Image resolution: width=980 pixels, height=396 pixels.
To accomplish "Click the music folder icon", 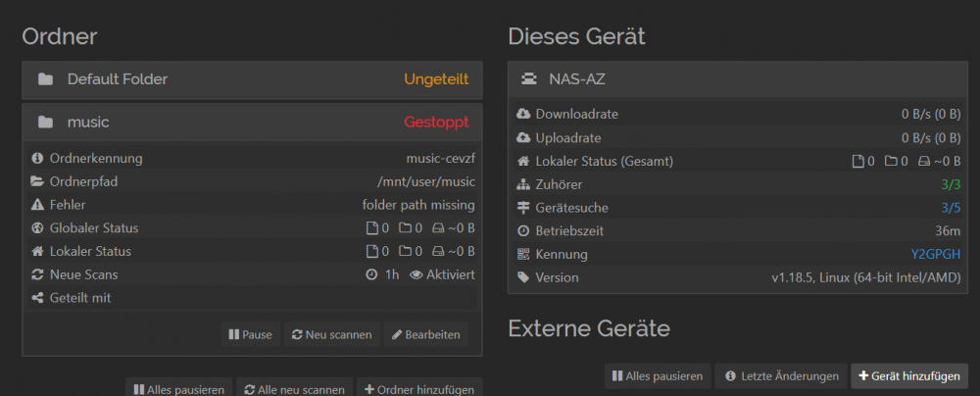I will tap(45, 123).
